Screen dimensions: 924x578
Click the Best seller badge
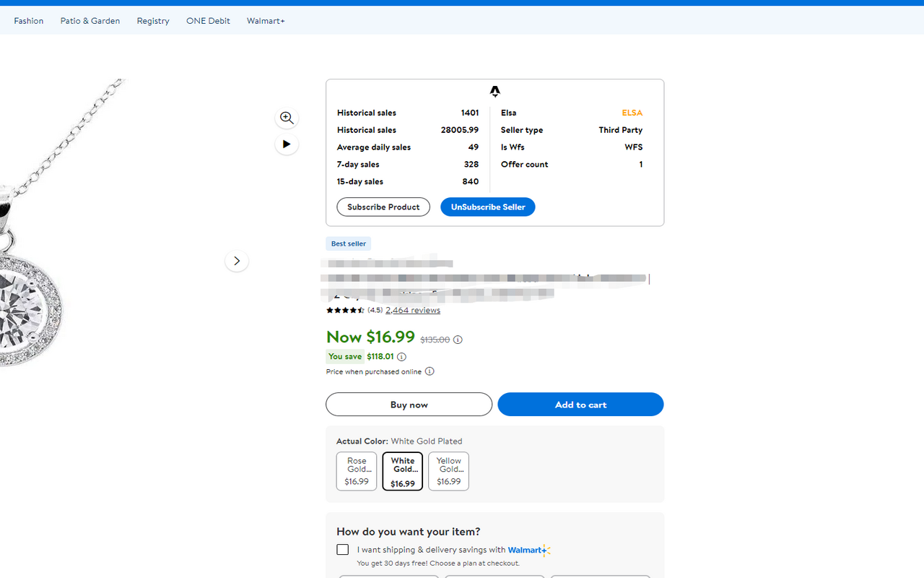point(349,243)
